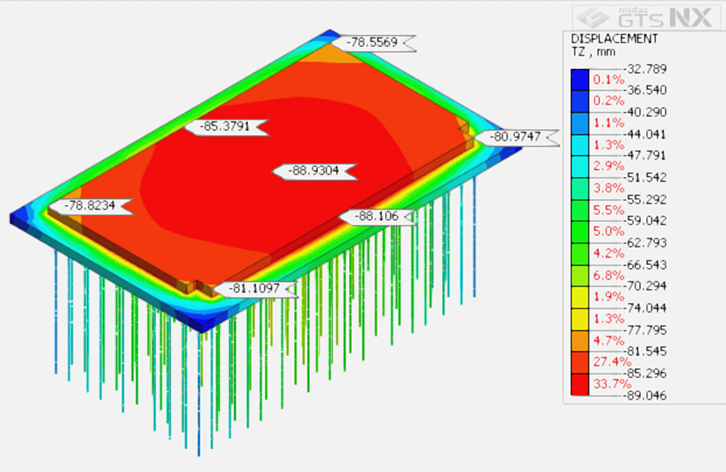Select the cyan 2.9% legend color

coord(580,167)
